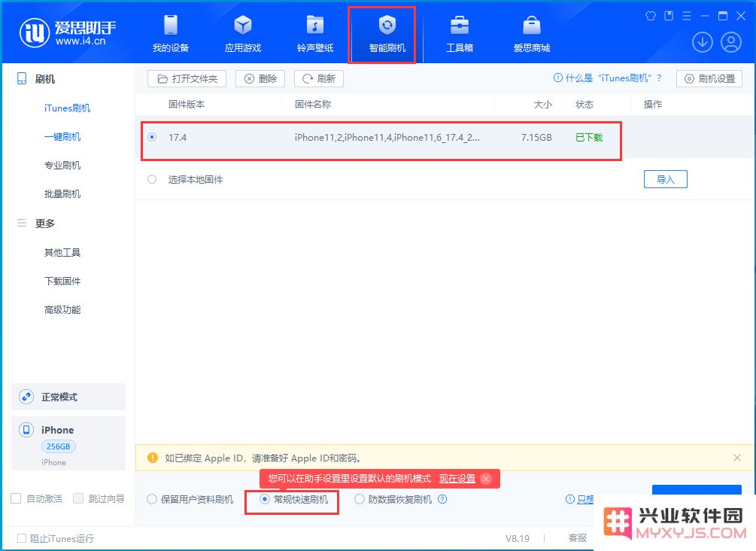Open 刷机设置 settings button

pyautogui.click(x=709, y=78)
